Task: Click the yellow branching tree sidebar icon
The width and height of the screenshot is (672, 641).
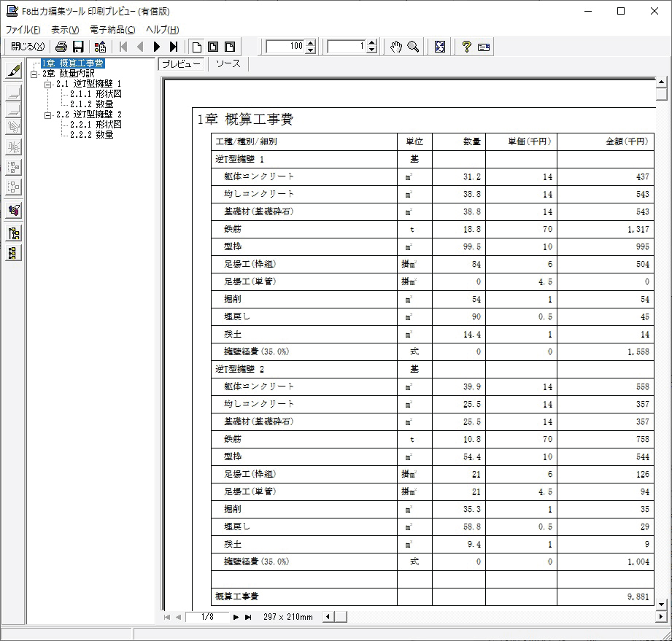Action: click(14, 233)
